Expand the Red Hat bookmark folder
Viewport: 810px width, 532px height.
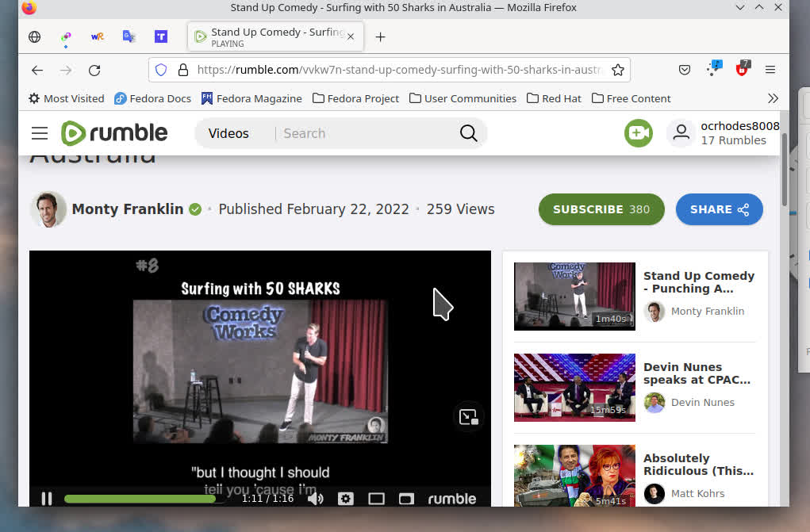click(x=554, y=98)
